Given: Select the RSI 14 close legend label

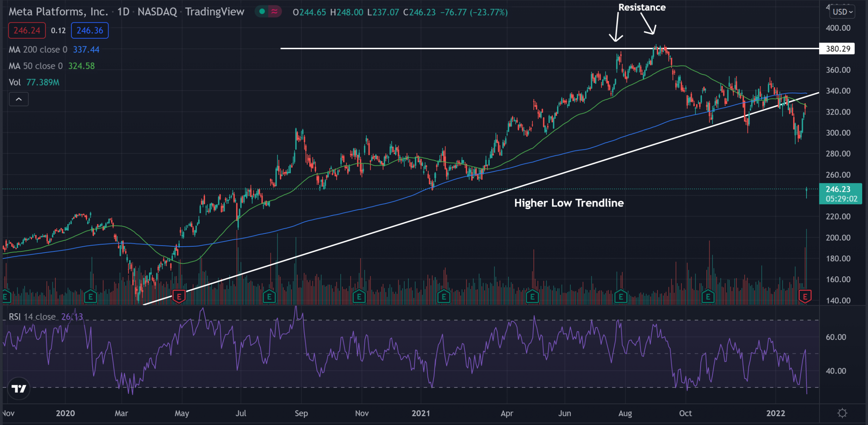Looking at the screenshot, I should pyautogui.click(x=32, y=317).
